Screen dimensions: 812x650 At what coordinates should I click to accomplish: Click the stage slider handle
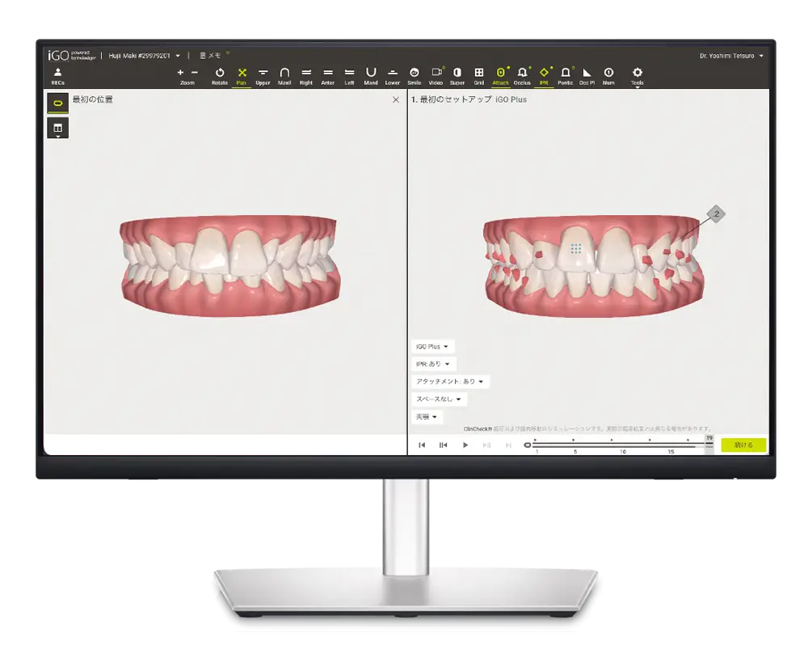(x=527, y=445)
